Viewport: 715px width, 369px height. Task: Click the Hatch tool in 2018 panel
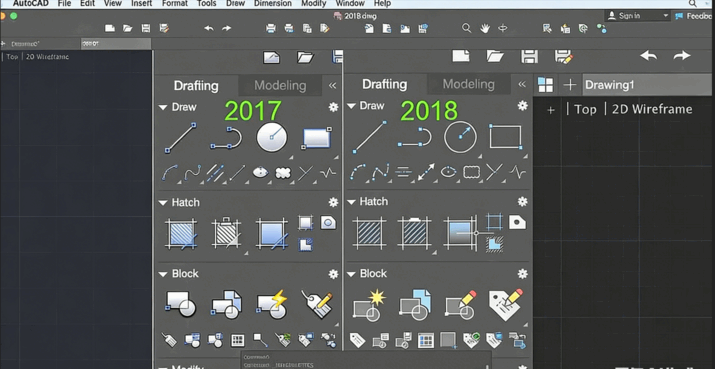(x=369, y=233)
